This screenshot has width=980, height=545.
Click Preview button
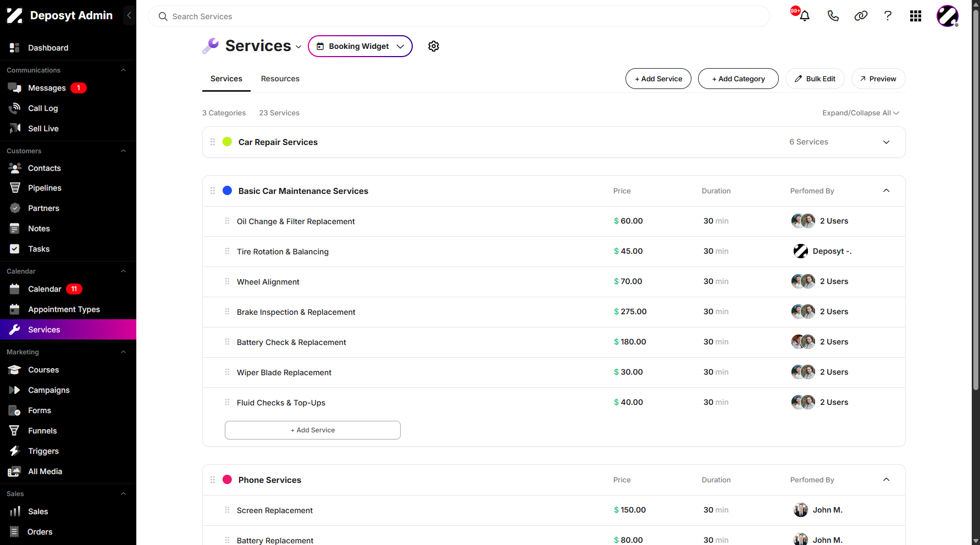878,79
